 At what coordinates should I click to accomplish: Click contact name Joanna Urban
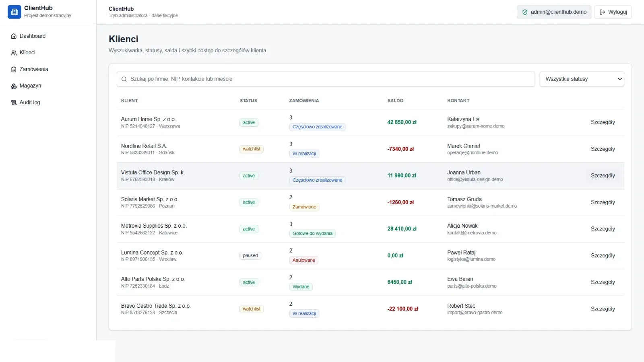point(464,173)
